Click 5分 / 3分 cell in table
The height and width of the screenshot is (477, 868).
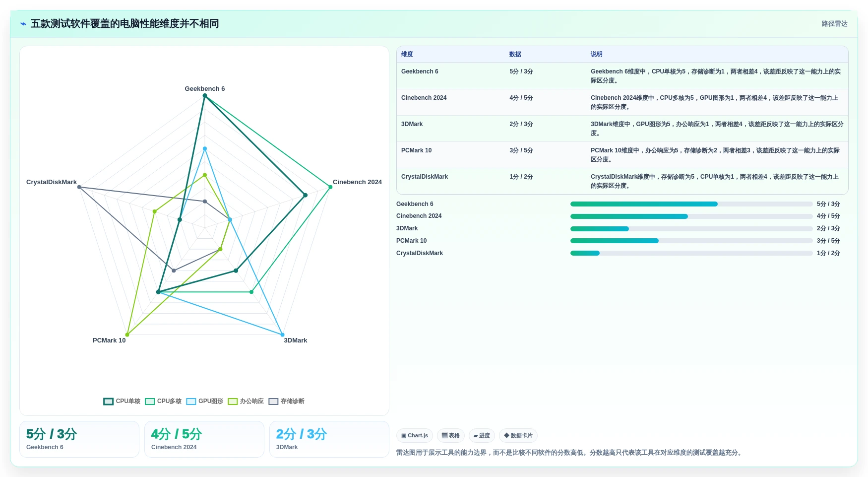tap(521, 71)
